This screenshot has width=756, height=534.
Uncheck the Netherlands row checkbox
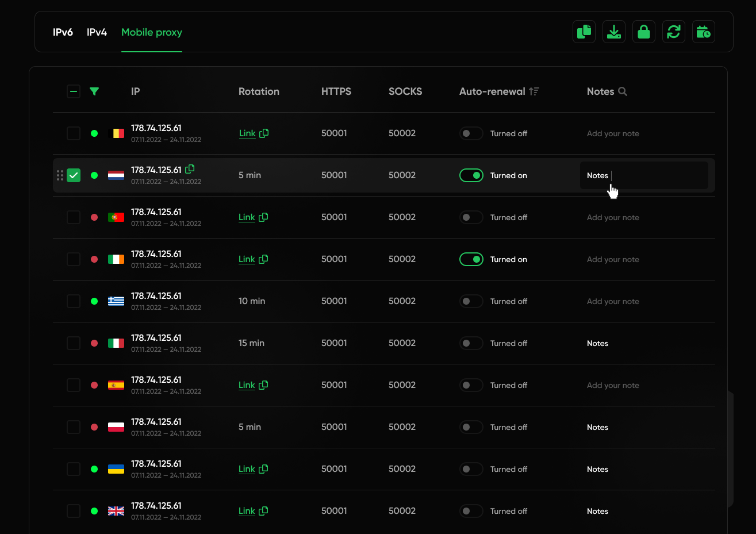(x=74, y=175)
